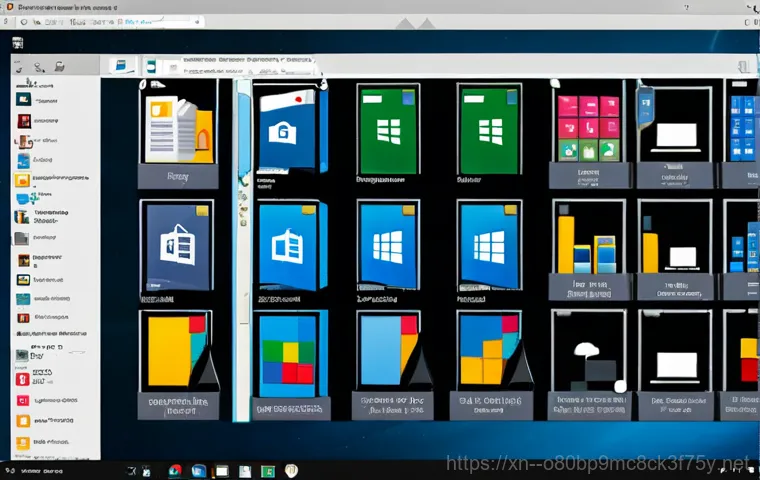Switch to the blue icon tab above the grid
760x480 pixels.
coord(121,65)
